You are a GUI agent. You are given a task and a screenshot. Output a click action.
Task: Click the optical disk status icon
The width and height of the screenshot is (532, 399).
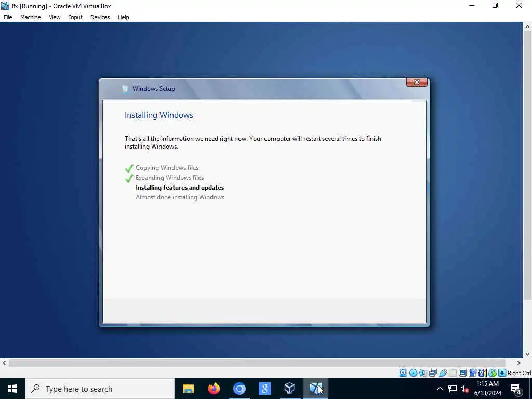(413, 373)
